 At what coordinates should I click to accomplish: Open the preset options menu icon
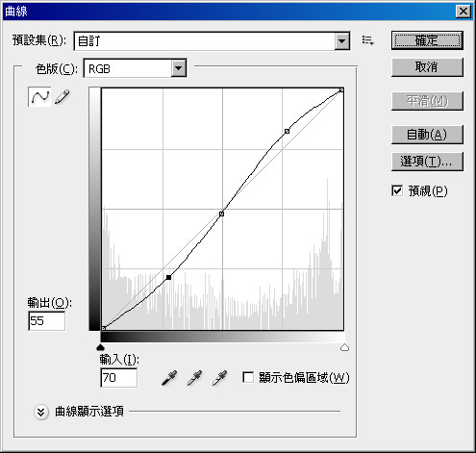pyautogui.click(x=367, y=40)
